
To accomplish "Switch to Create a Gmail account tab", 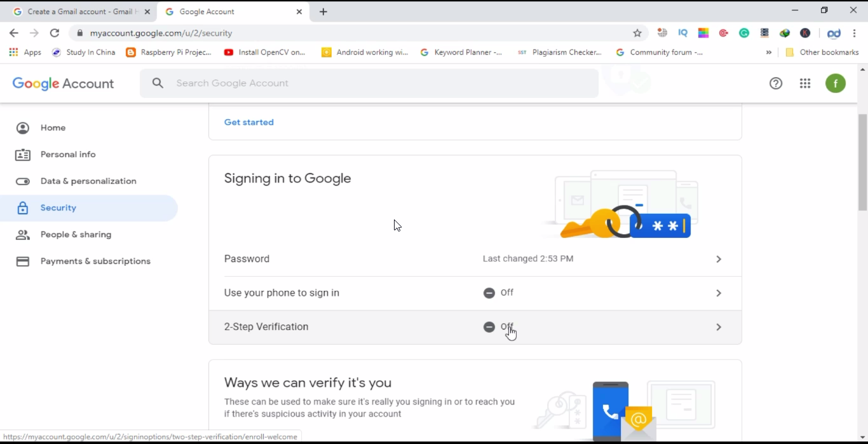I will click(x=81, y=11).
